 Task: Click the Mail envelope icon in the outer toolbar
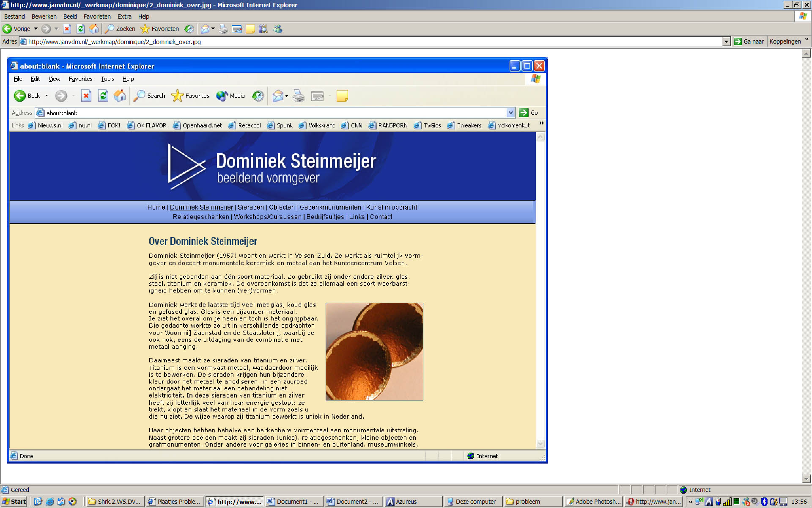click(205, 29)
